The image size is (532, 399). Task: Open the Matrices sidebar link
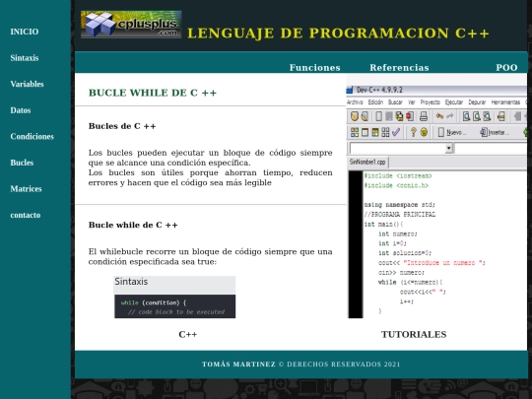coord(26,188)
